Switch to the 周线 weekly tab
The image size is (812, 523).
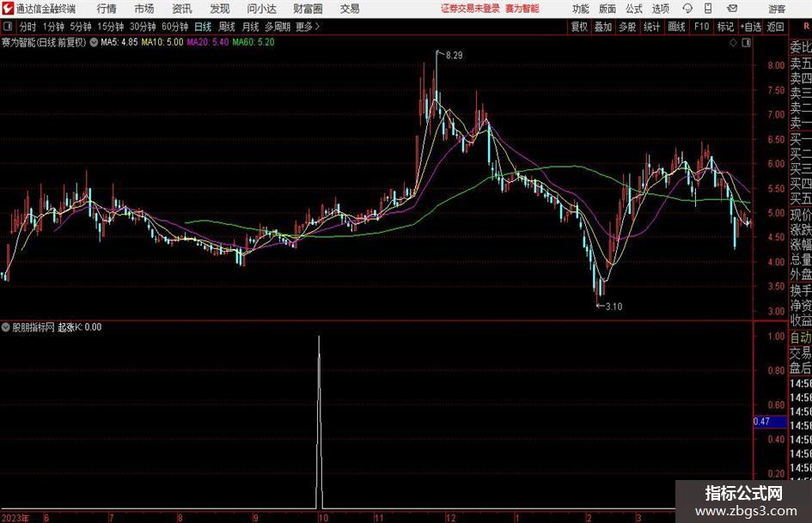(227, 27)
